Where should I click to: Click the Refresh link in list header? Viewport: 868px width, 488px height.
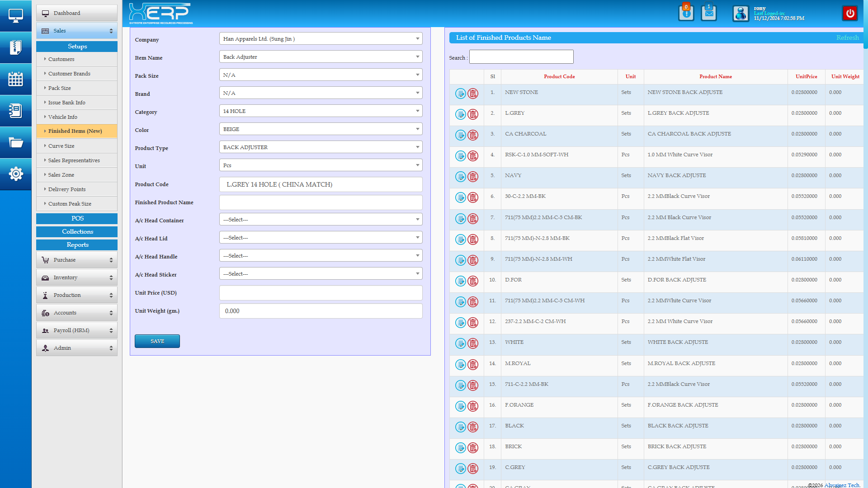[847, 38]
